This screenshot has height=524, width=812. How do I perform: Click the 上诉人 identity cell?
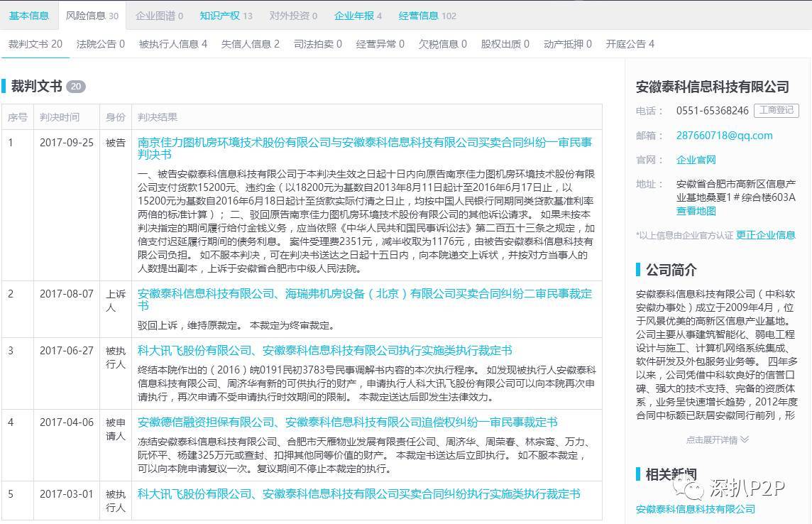[x=116, y=301]
